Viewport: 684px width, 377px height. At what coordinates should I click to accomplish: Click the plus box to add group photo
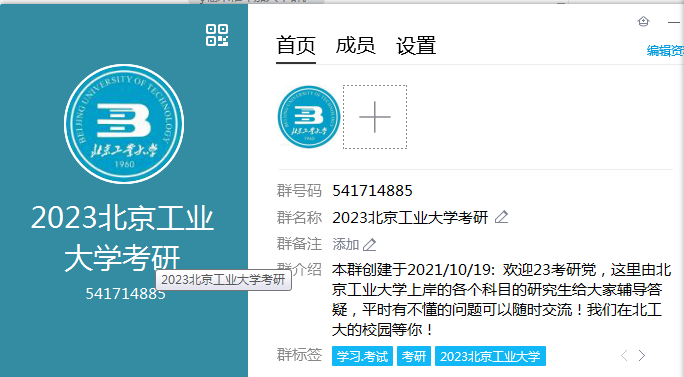[x=375, y=117]
